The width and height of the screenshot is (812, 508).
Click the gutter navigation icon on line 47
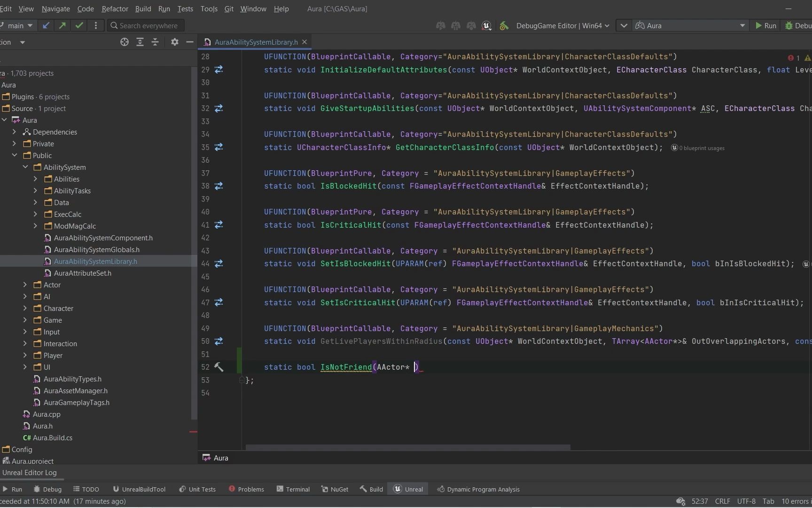(x=219, y=302)
